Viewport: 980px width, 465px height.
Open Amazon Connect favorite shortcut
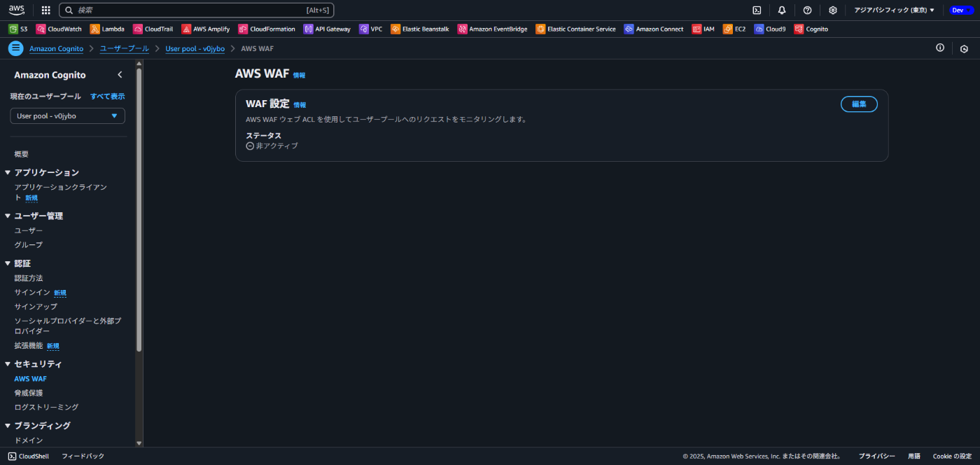tap(654, 29)
